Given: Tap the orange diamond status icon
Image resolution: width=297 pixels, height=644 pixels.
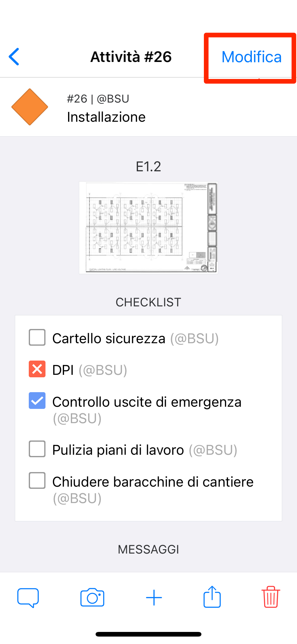Looking at the screenshot, I should coord(30,107).
